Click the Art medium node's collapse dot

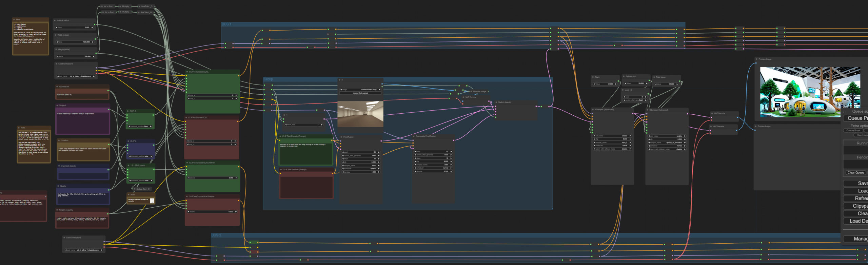(57, 87)
